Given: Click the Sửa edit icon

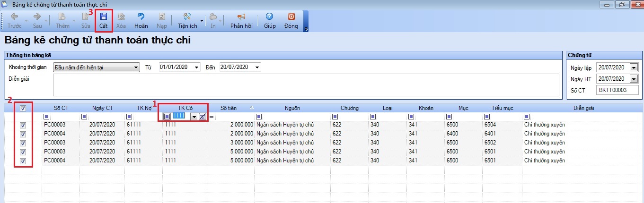Looking at the screenshot, I should point(86,17).
